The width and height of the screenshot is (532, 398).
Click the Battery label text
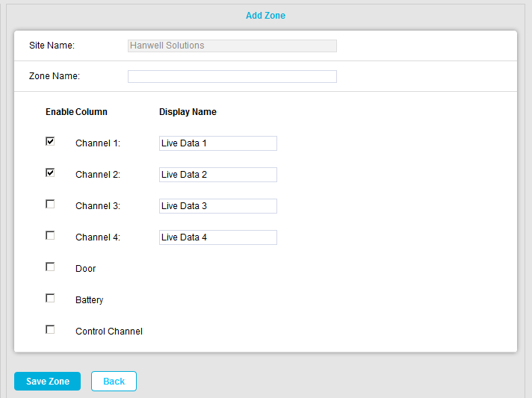[89, 300]
